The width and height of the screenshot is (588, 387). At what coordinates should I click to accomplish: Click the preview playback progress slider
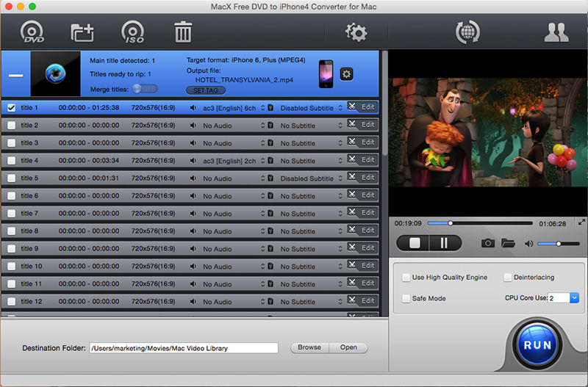pyautogui.click(x=480, y=223)
